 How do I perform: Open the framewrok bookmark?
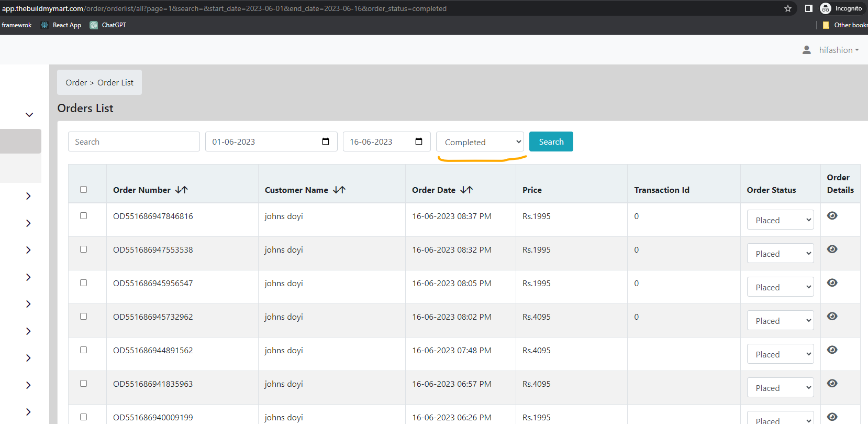17,25
